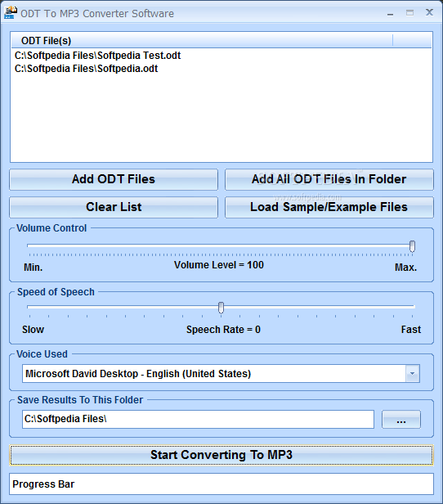
Task: Click the Speech Rate = 0 label
Action: tap(223, 330)
